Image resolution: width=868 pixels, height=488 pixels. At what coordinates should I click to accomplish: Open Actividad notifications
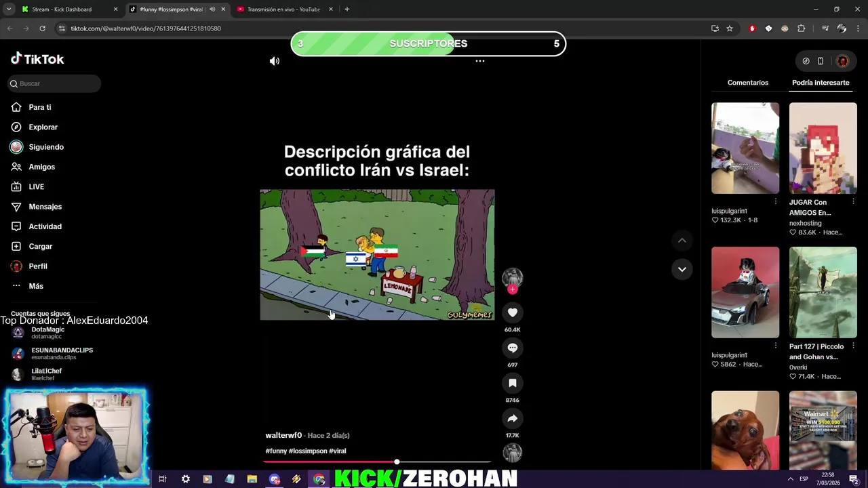45,226
